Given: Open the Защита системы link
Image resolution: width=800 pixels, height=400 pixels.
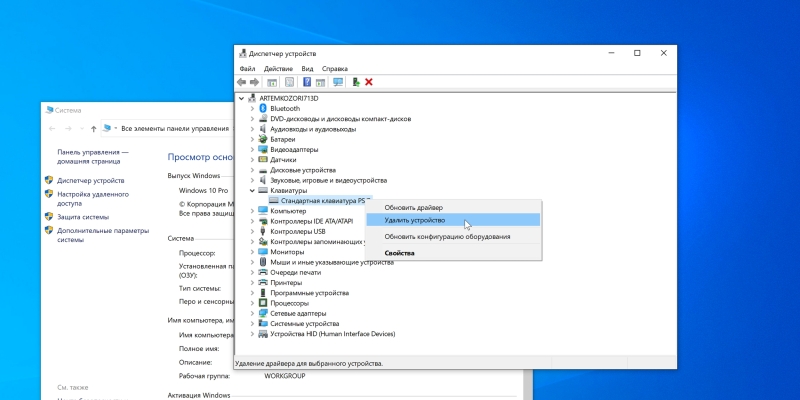Looking at the screenshot, I should click(x=83, y=217).
